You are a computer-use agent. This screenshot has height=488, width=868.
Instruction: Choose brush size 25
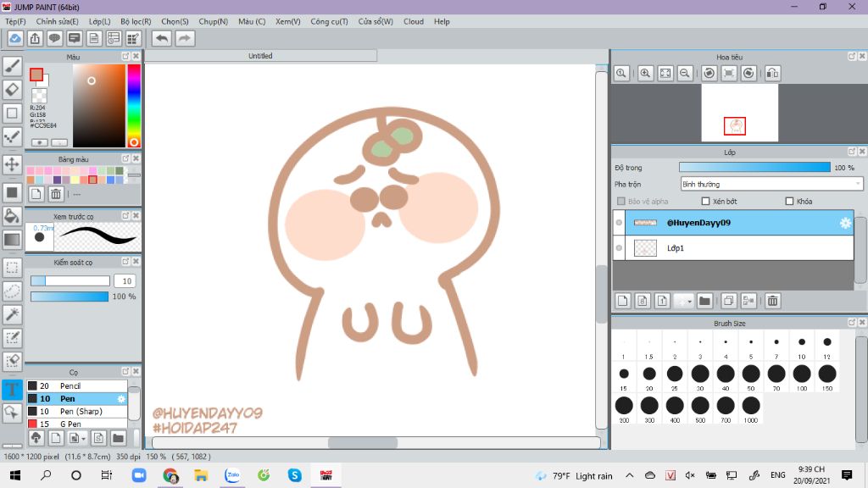pyautogui.click(x=675, y=377)
